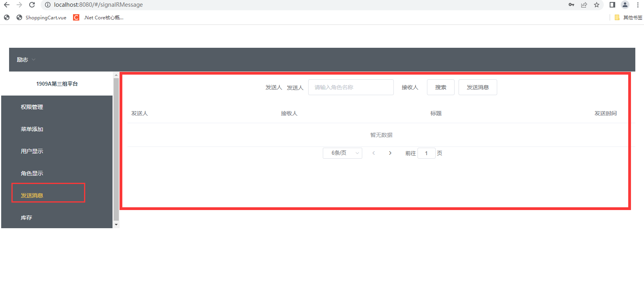View site info icon in address bar

click(47, 5)
